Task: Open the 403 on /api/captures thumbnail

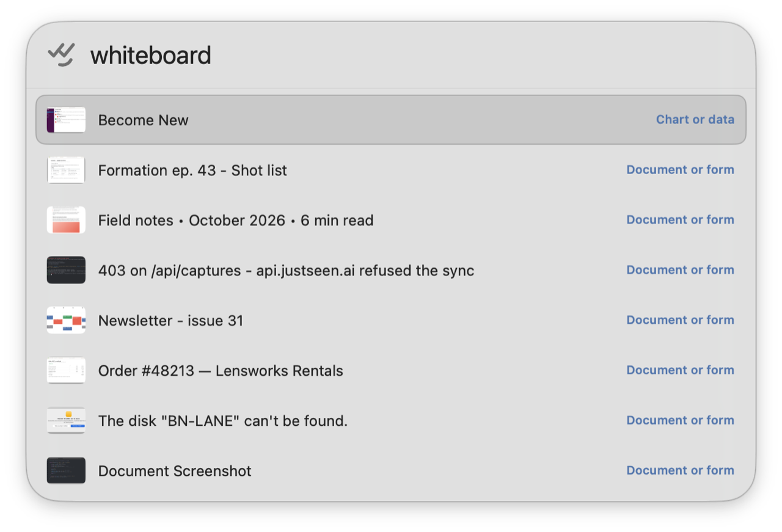Action: pyautogui.click(x=66, y=270)
